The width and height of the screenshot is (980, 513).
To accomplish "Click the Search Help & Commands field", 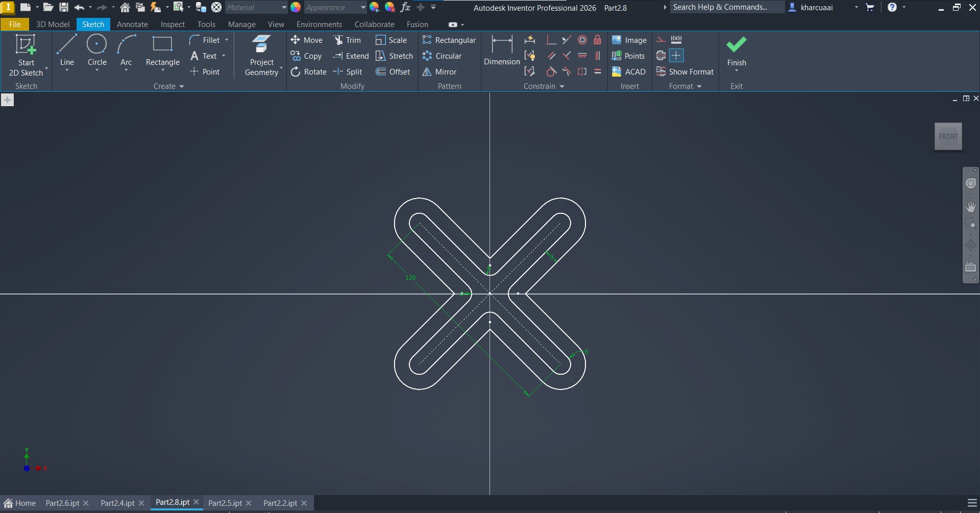I will coord(726,7).
